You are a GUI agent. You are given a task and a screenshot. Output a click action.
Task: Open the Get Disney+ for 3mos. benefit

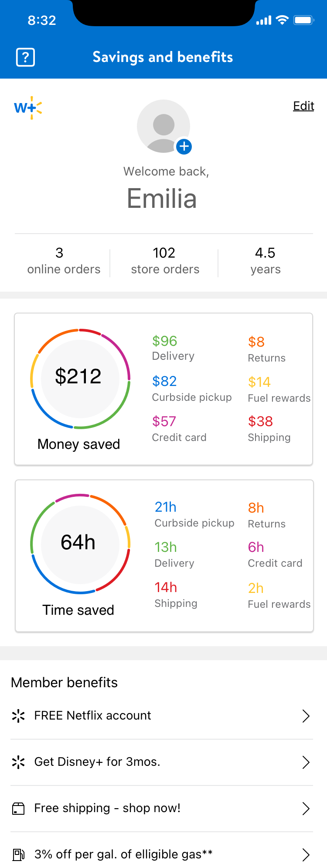point(162,762)
